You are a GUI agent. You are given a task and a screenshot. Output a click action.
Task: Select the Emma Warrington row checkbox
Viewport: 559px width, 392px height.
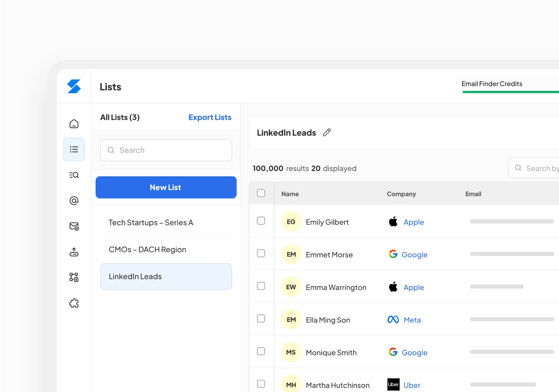[x=261, y=286]
